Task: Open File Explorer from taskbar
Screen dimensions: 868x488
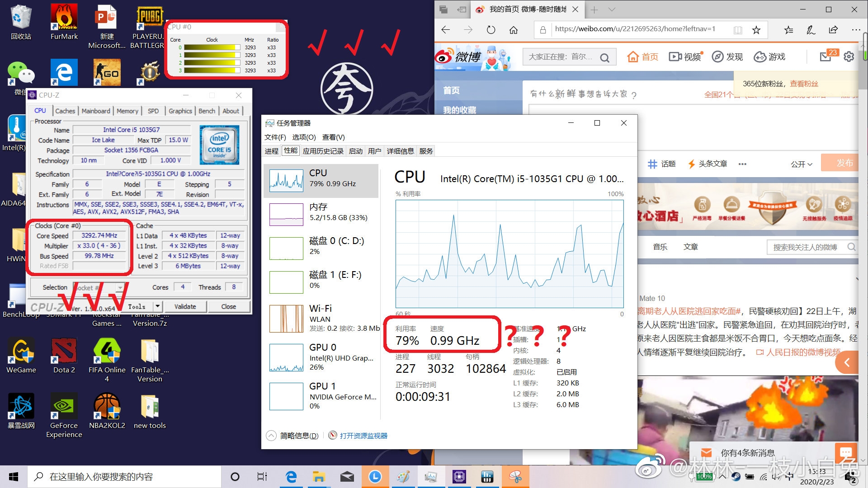Action: pos(319,477)
